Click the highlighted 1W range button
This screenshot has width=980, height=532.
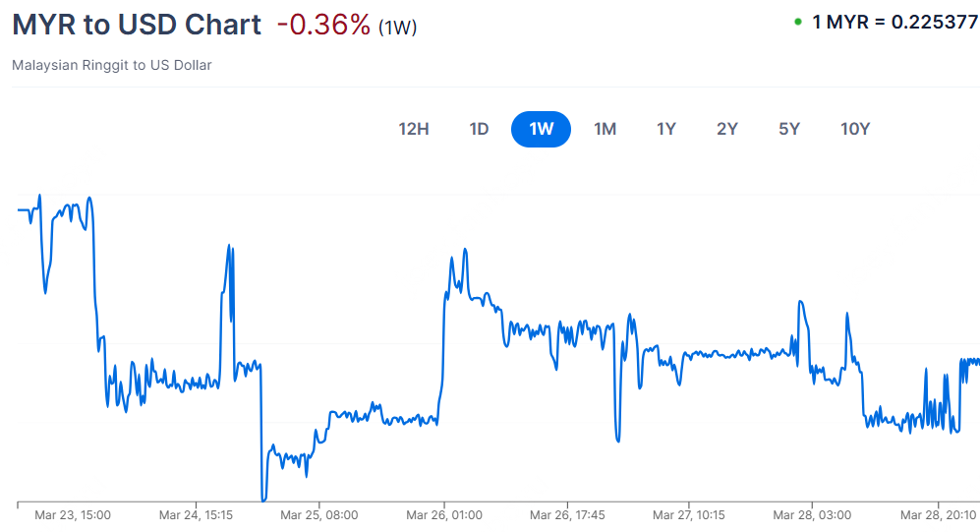[541, 129]
